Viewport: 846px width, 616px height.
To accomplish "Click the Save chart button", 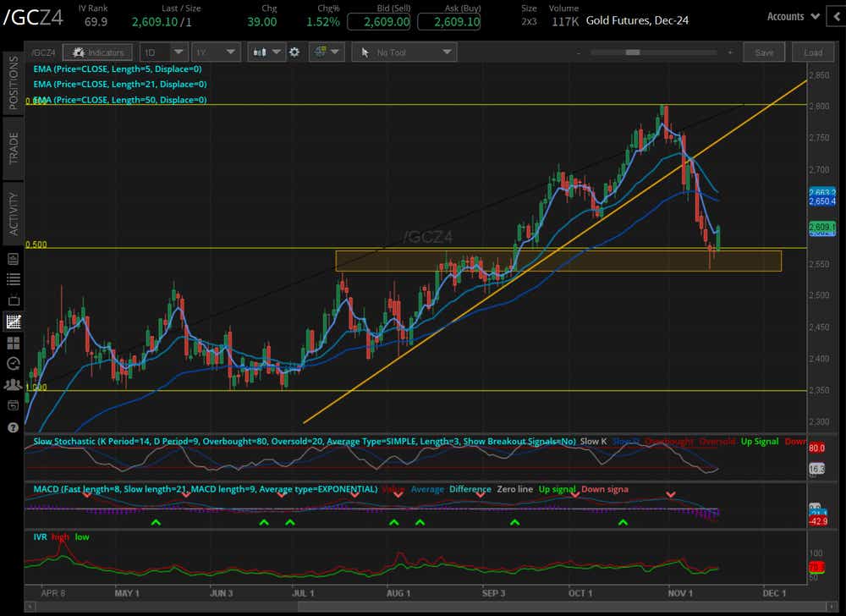I will pyautogui.click(x=763, y=52).
